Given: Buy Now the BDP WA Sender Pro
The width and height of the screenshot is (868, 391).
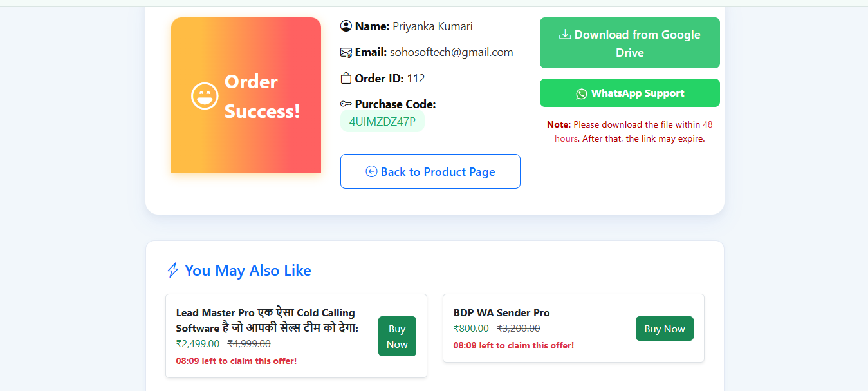Looking at the screenshot, I should tap(664, 329).
